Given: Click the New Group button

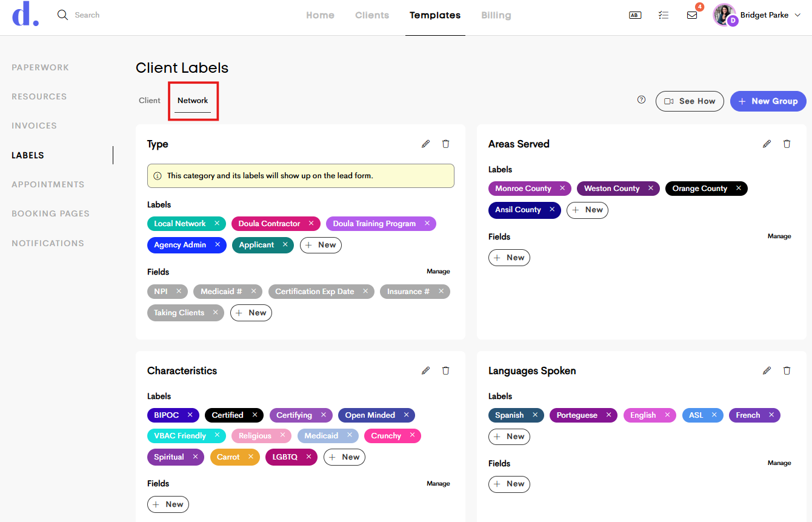Looking at the screenshot, I should click(x=768, y=101).
